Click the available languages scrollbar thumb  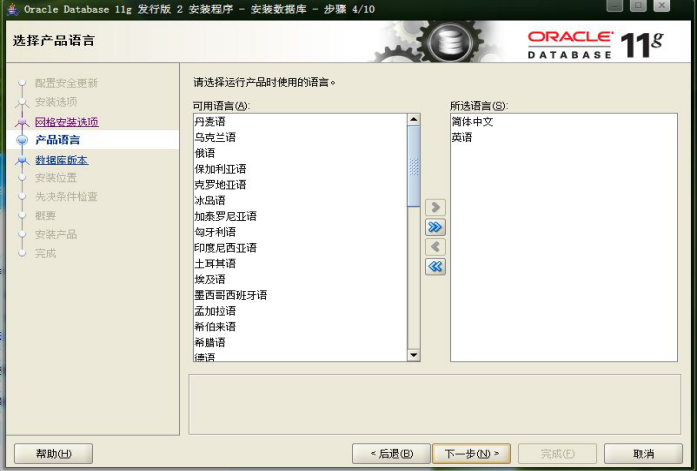[x=413, y=166]
